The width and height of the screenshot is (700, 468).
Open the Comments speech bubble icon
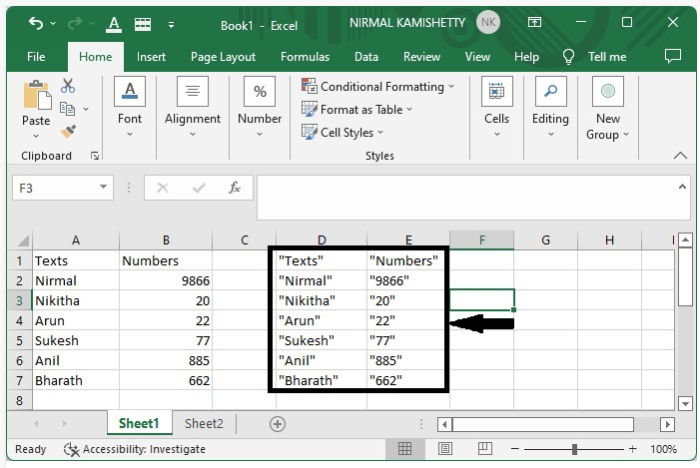tap(673, 56)
